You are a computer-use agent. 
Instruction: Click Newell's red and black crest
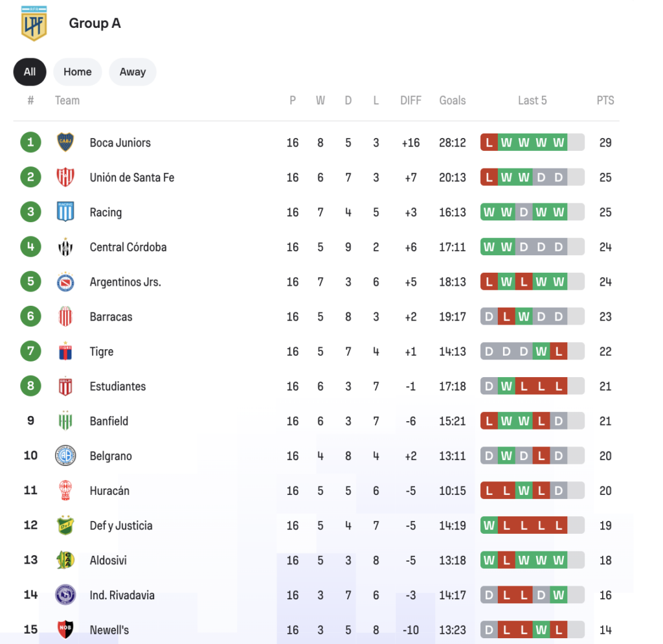pyautogui.click(x=65, y=629)
